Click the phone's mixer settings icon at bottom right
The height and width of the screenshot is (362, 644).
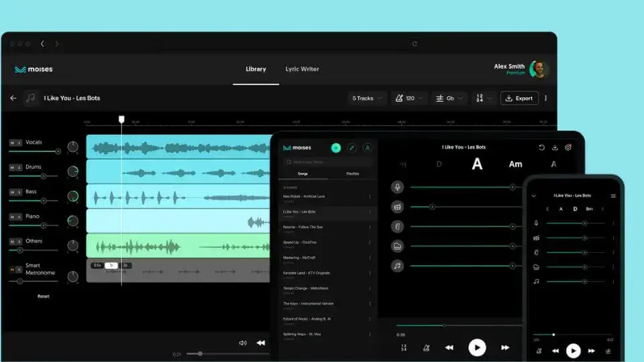click(x=608, y=351)
